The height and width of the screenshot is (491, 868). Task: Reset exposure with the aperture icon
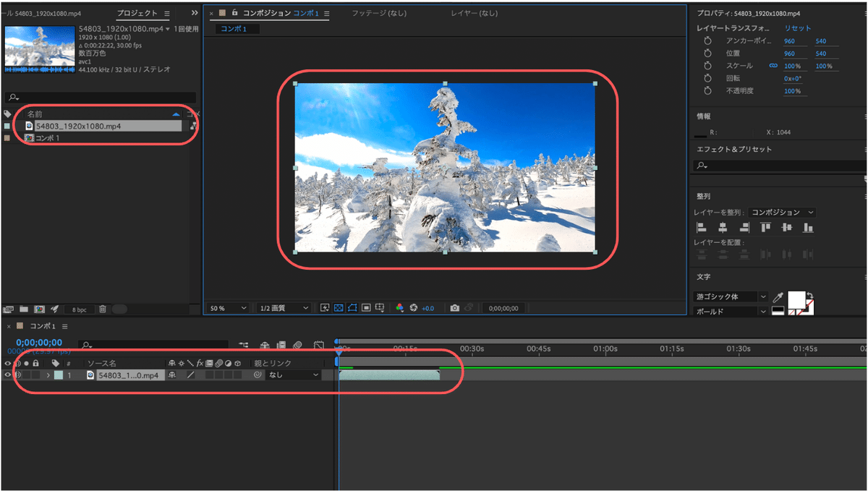tap(413, 307)
